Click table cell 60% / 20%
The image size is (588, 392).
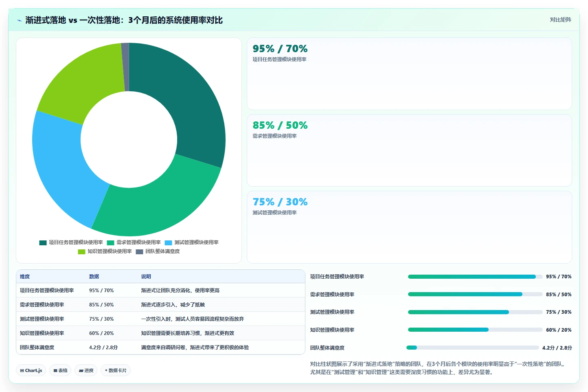101,333
